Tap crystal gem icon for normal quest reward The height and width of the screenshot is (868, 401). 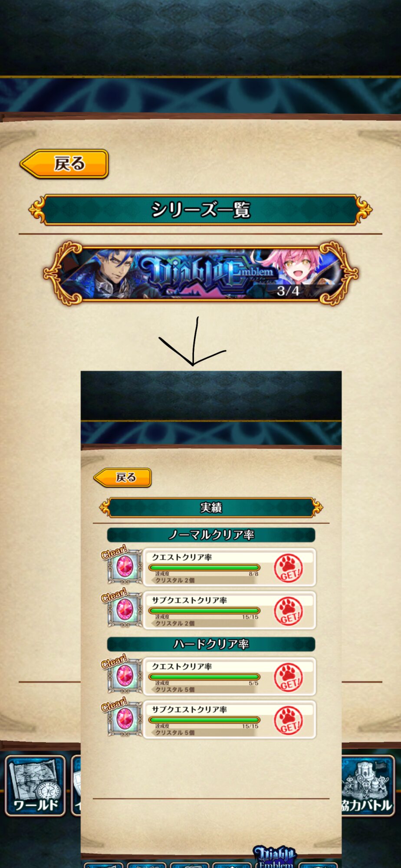pos(125,567)
